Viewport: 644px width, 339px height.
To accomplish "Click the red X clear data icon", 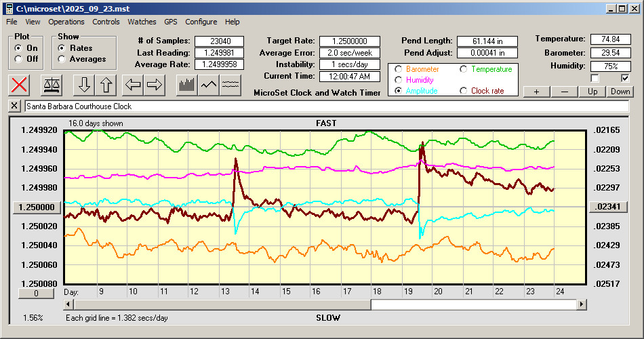I will point(20,85).
